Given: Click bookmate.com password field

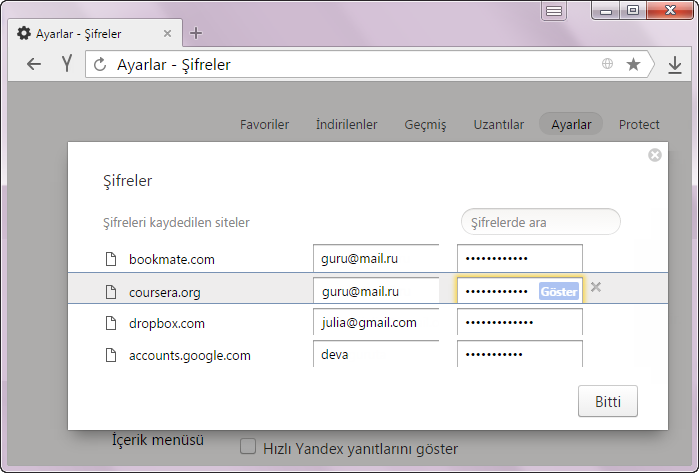Looking at the screenshot, I should (520, 259).
